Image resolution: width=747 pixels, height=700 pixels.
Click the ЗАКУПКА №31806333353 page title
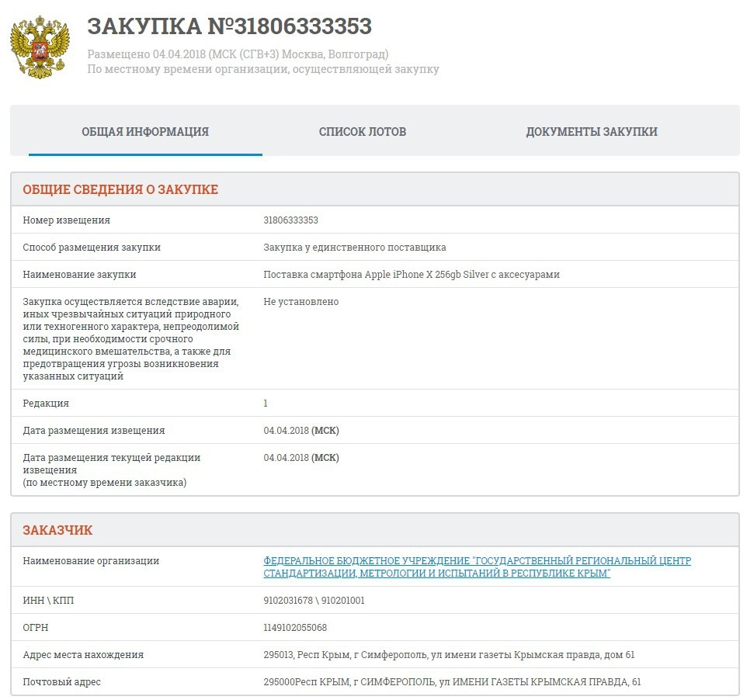(229, 26)
